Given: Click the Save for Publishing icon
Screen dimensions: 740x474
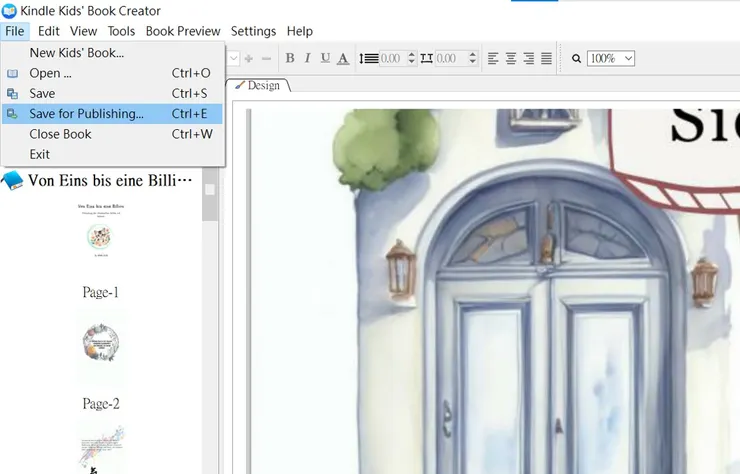Looking at the screenshot, I should point(13,114).
